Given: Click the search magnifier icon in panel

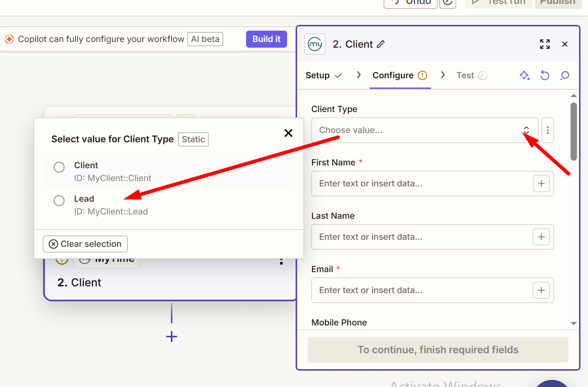Looking at the screenshot, I should 565,75.
